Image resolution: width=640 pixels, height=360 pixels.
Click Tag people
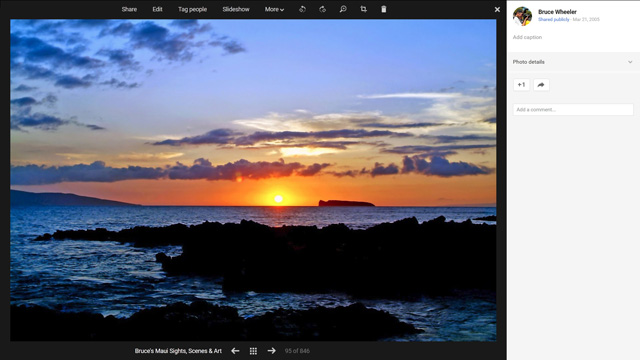pos(192,9)
